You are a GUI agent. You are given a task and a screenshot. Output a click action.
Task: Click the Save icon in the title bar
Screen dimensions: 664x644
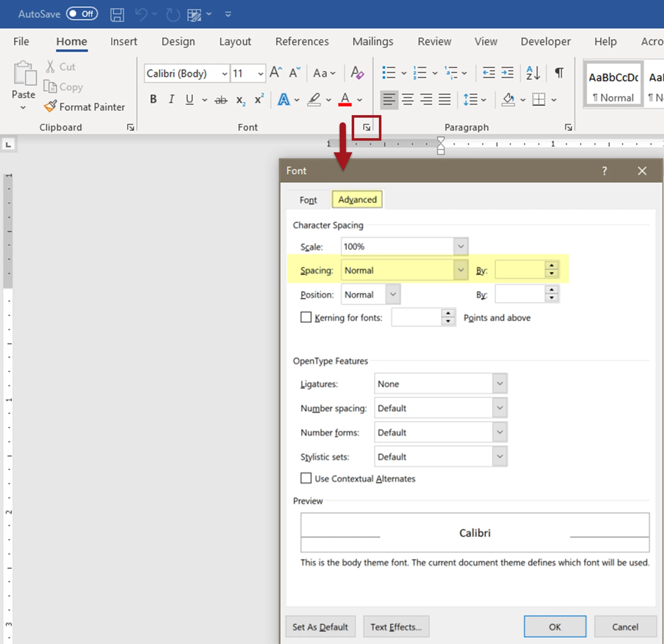tap(117, 15)
